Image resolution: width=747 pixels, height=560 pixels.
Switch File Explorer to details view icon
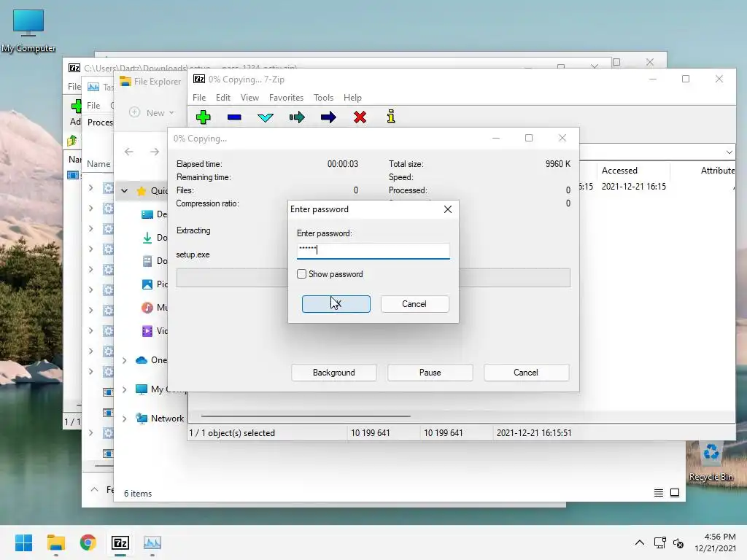click(x=659, y=493)
